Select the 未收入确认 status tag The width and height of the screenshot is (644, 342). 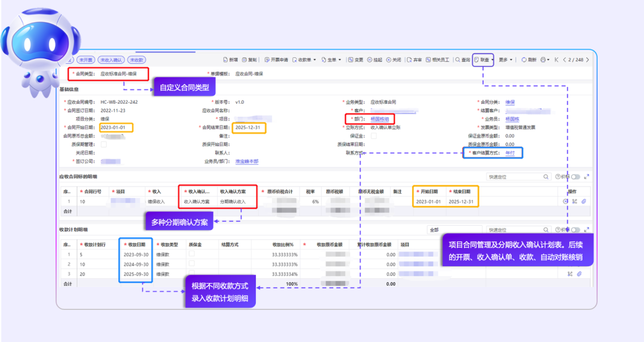click(111, 60)
